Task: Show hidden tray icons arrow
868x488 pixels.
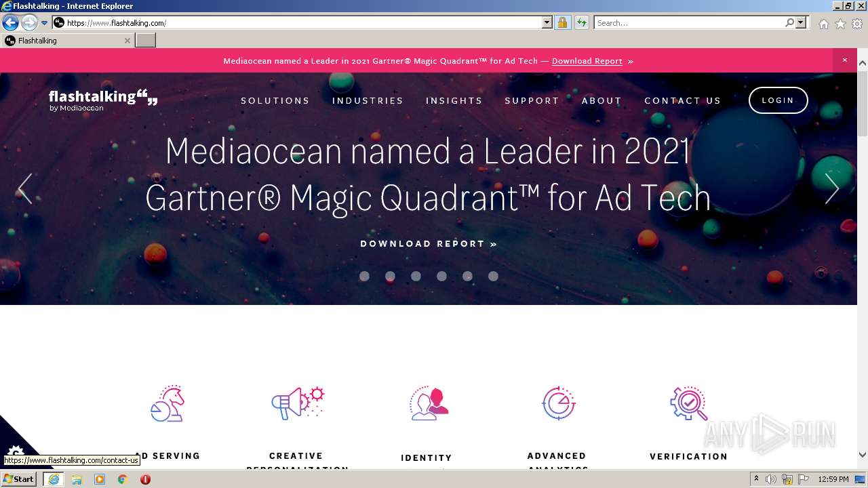Action: coord(756,479)
